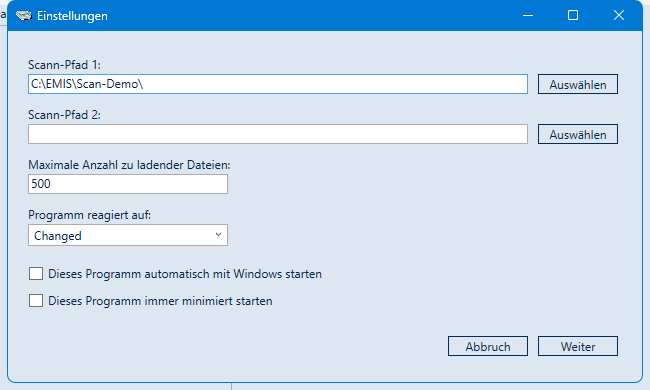This screenshot has height=390, width=650.
Task: Click the 'Einstellungen' window title text
Action: [x=72, y=16]
